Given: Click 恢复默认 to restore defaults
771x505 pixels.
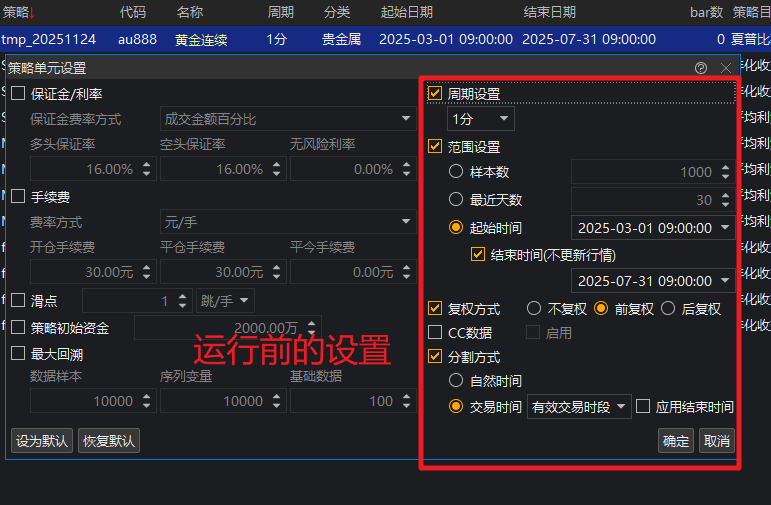Looking at the screenshot, I should (109, 440).
